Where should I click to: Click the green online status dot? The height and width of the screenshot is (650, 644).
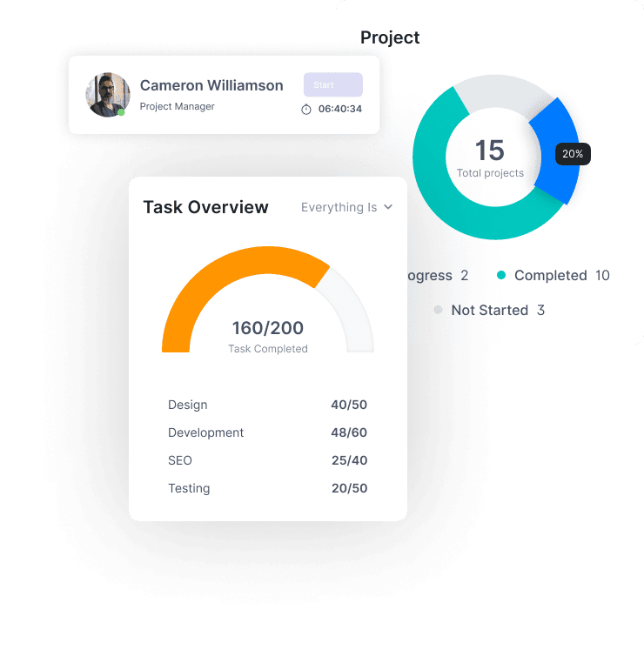point(121,112)
